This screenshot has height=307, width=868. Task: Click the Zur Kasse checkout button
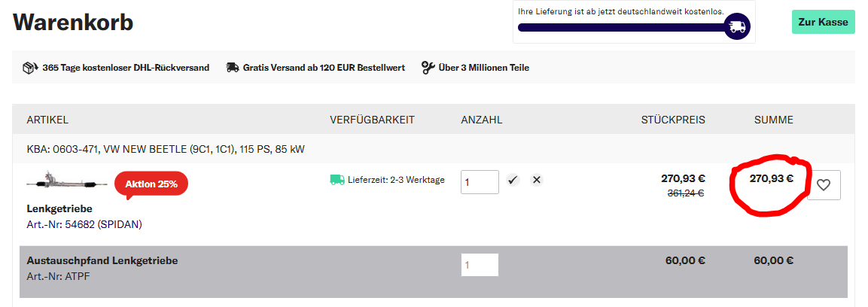click(823, 22)
